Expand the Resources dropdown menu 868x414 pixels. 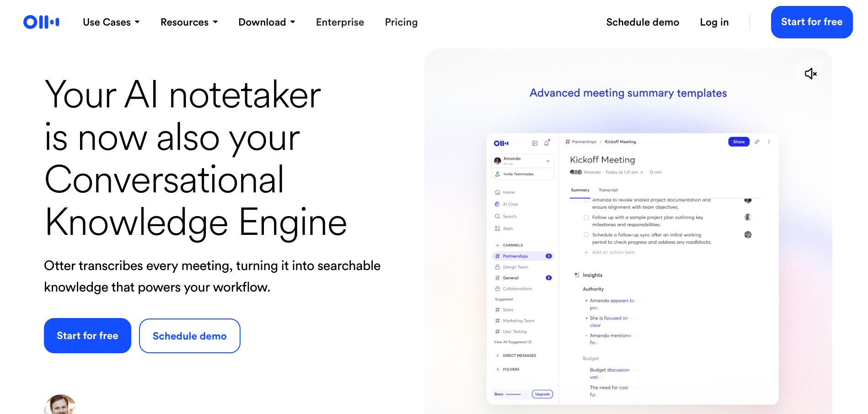(189, 22)
